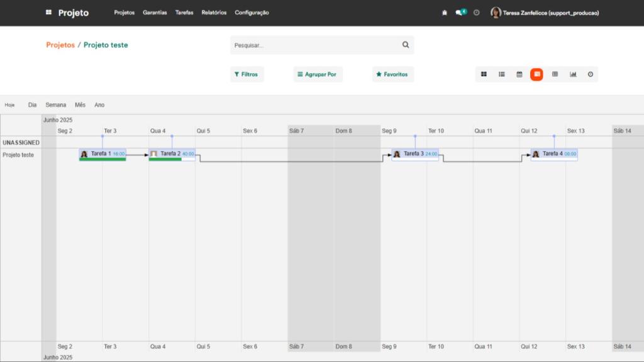This screenshot has height=362, width=644.
Task: Set Gantt scale to Dia
Action: coord(32,105)
